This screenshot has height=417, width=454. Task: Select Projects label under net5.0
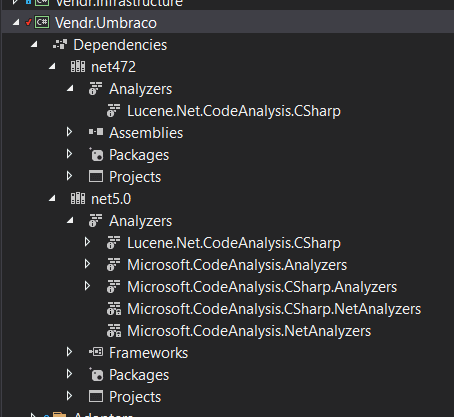[135, 397]
